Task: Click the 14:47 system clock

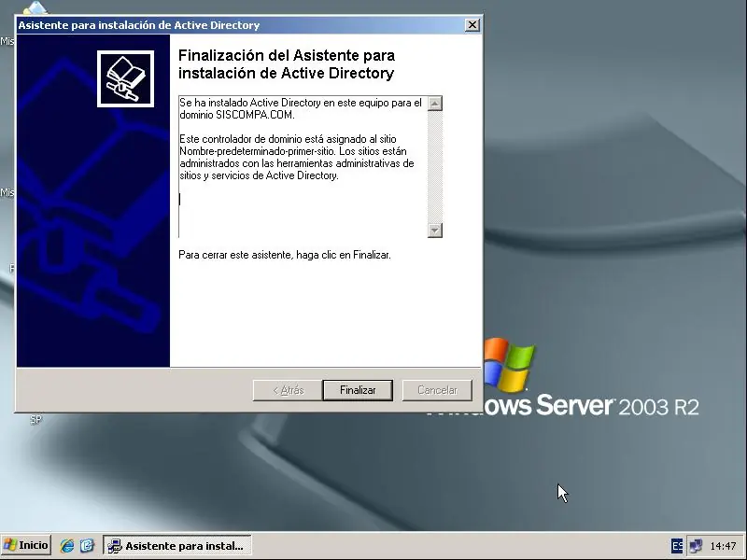Action: [x=723, y=546]
